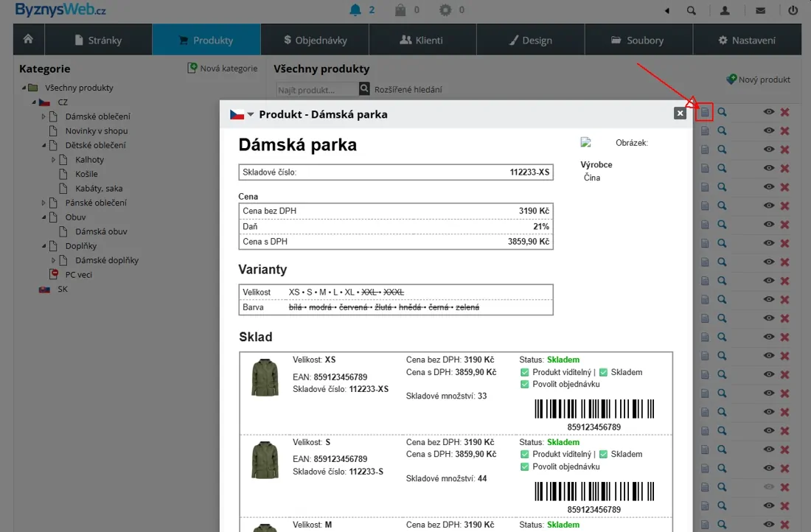
Task: Click the power logout icon
Action: coord(793,10)
